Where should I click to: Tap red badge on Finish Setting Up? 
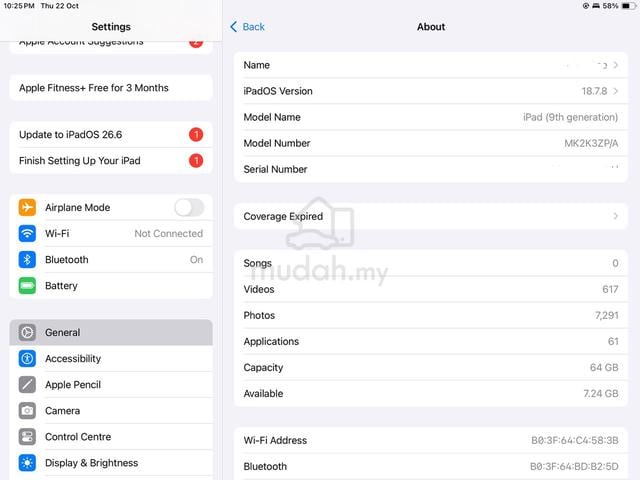[x=196, y=160]
